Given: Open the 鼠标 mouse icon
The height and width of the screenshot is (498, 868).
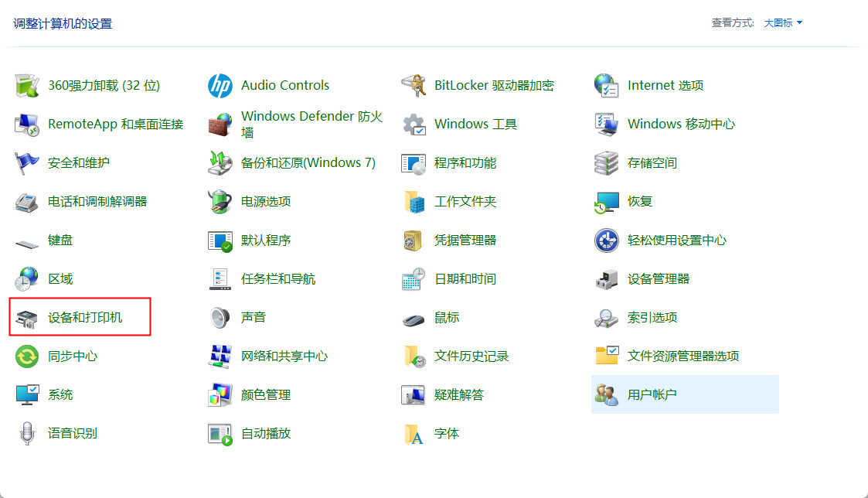Looking at the screenshot, I should pos(413,319).
